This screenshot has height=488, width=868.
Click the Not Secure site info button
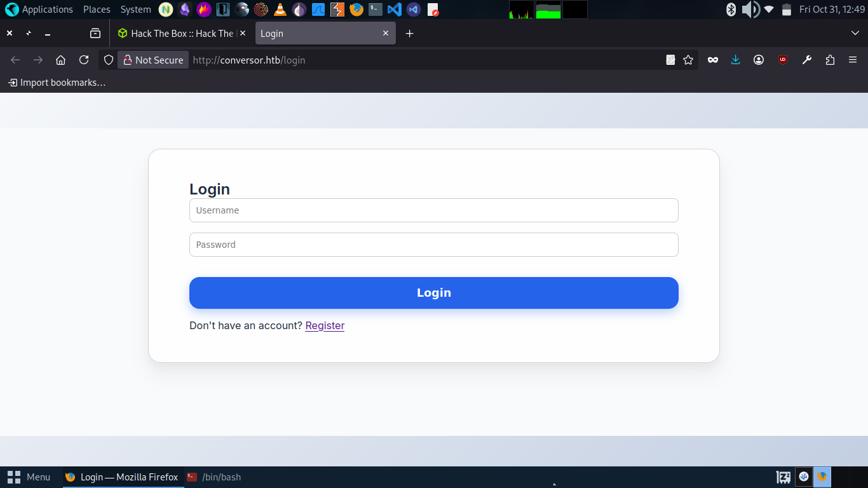click(x=153, y=60)
